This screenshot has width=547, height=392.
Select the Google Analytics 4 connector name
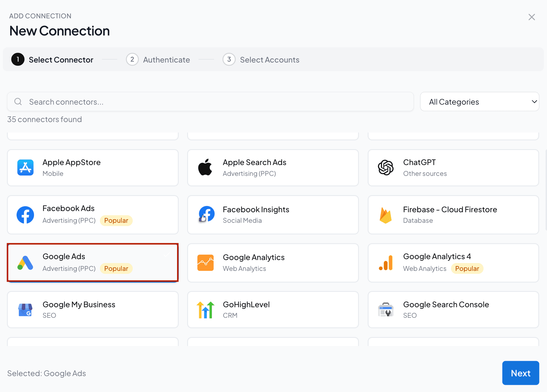point(437,256)
